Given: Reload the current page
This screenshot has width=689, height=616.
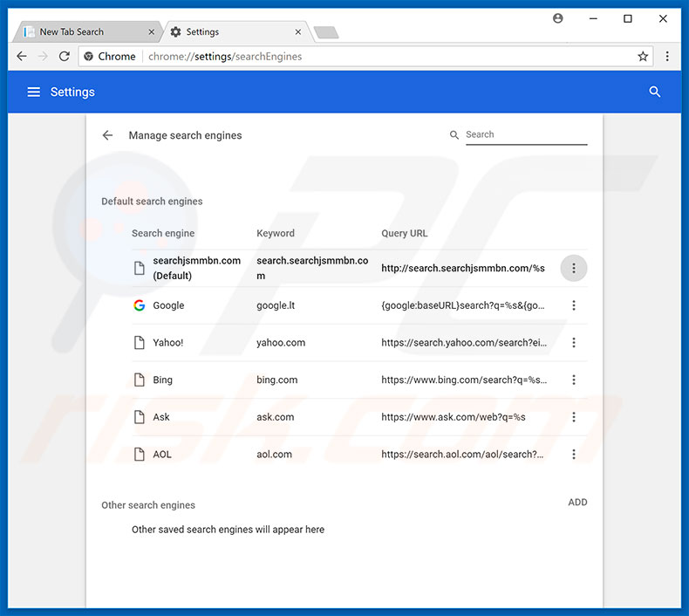Looking at the screenshot, I should [x=65, y=57].
